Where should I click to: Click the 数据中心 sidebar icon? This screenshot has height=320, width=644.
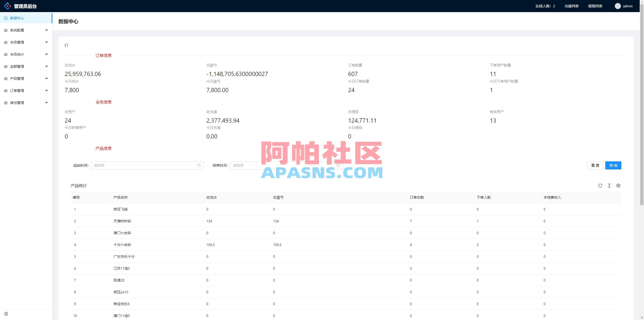click(6, 18)
